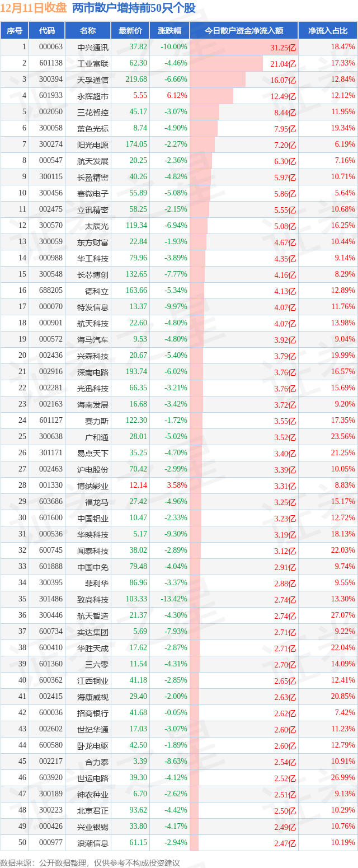This screenshot has height=868, width=358.
Task: Select stock name 阳光电源
Action: (x=93, y=144)
